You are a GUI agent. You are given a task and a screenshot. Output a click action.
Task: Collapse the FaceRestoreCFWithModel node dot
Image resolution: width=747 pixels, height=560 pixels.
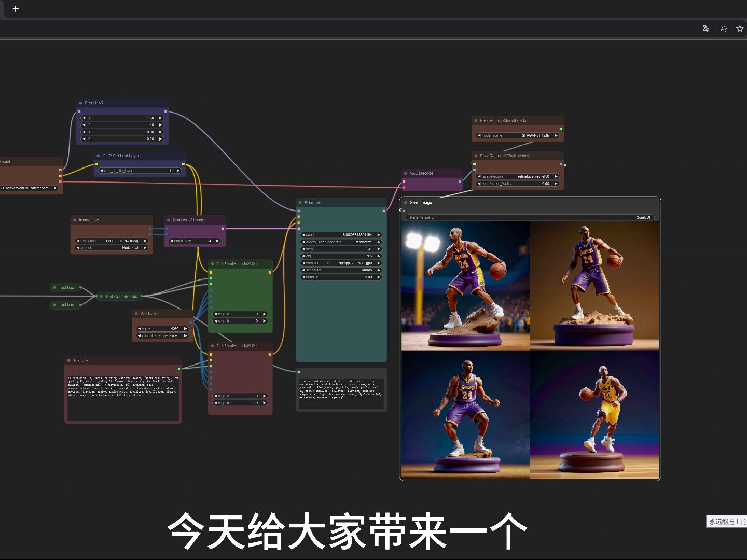476,156
